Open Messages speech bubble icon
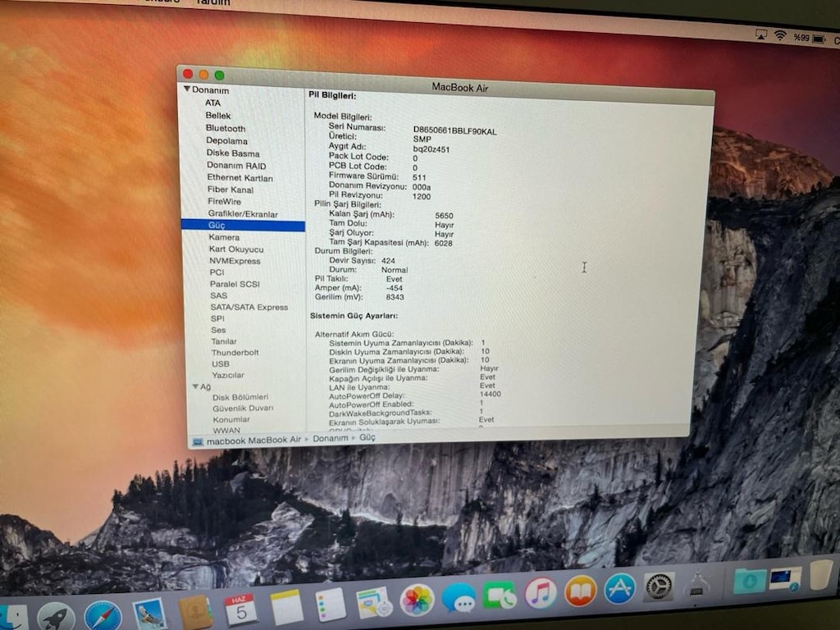The height and width of the screenshot is (630, 840). pos(459,598)
